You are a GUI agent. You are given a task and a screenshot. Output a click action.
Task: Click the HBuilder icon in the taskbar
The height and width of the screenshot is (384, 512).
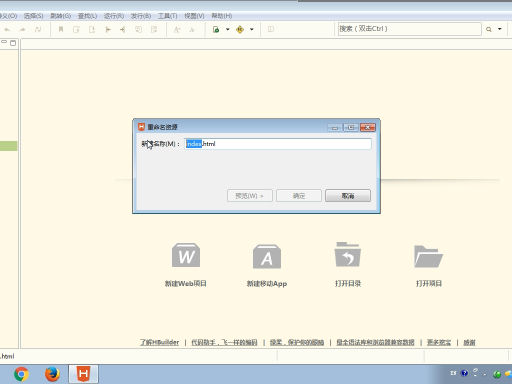pos(83,374)
